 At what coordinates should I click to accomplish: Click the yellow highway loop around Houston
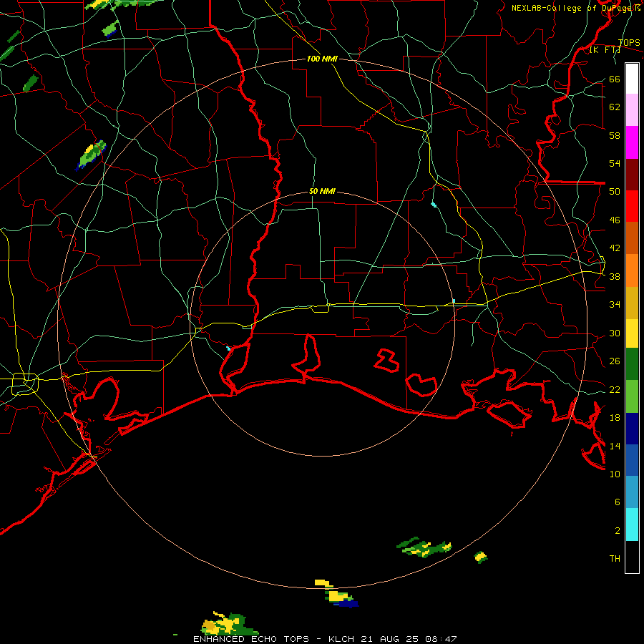(25, 384)
